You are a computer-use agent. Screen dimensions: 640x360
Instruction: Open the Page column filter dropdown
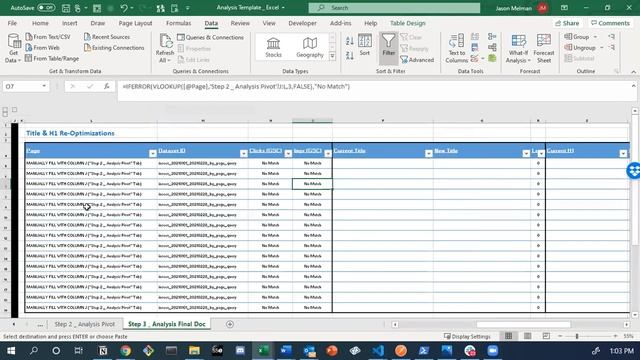[153, 153]
